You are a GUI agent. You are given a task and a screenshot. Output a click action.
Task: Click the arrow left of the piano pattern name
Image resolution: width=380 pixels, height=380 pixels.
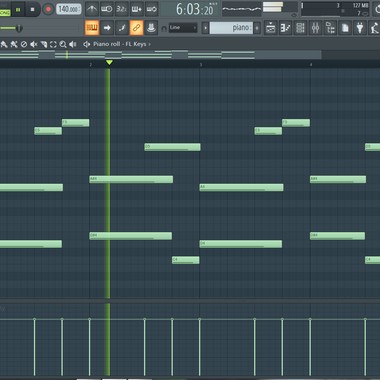(205, 28)
